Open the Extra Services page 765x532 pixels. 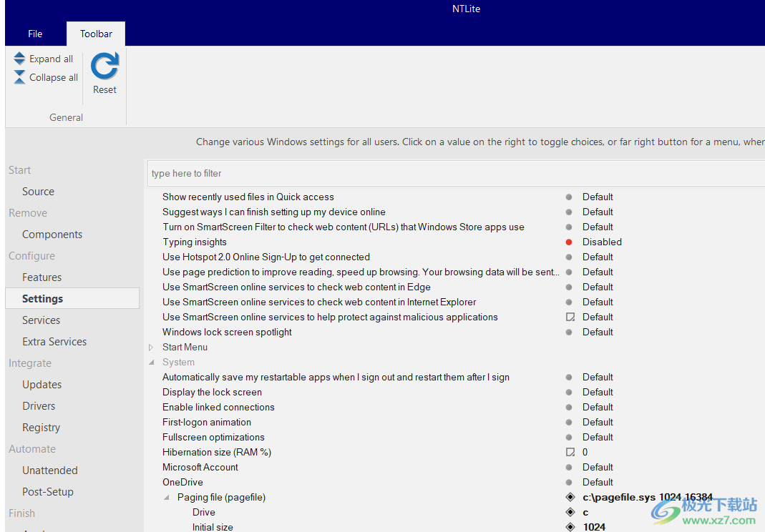[54, 342]
